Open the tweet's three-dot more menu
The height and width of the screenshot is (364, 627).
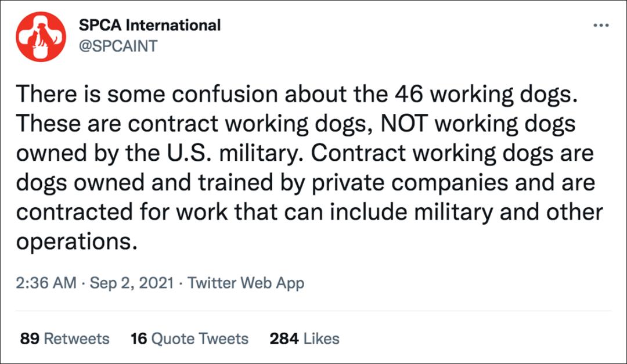tap(600, 26)
